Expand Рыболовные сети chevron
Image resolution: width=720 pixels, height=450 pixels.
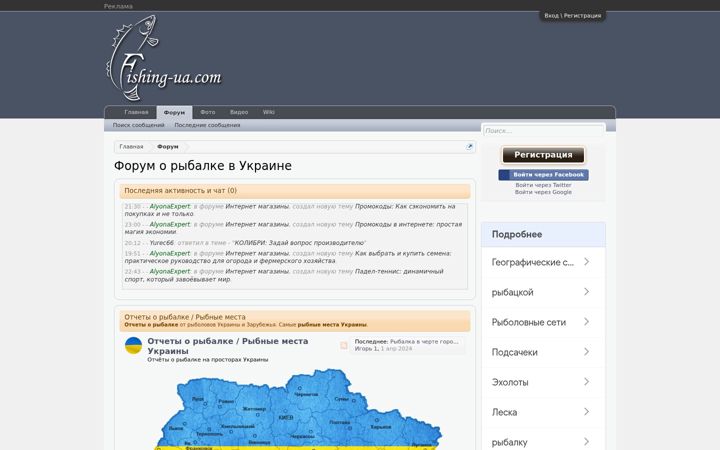pyautogui.click(x=586, y=322)
